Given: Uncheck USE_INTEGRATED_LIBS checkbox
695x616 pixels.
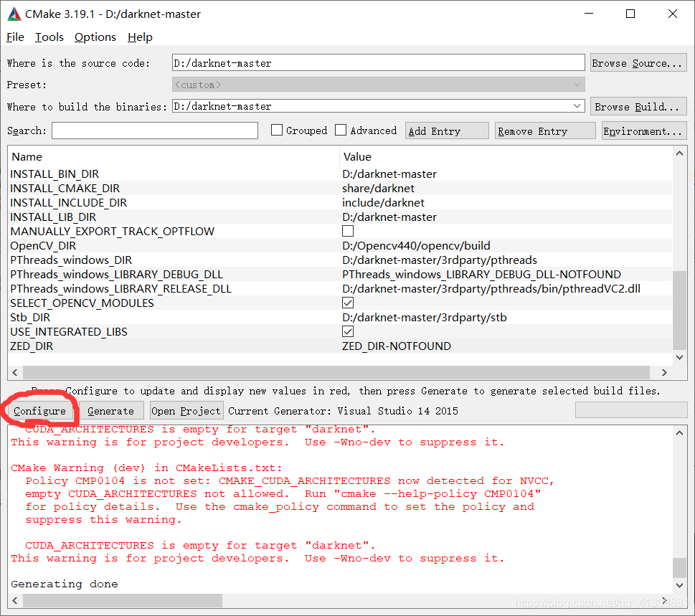Looking at the screenshot, I should [348, 332].
